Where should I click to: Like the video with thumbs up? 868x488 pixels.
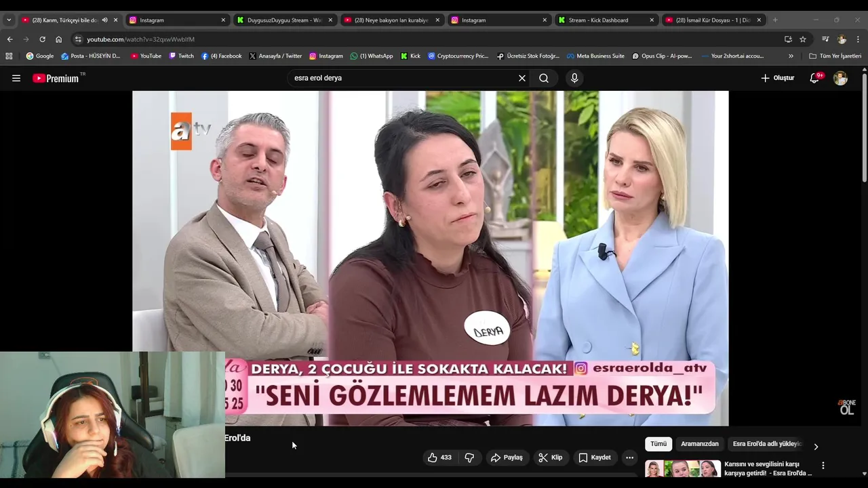(x=439, y=457)
